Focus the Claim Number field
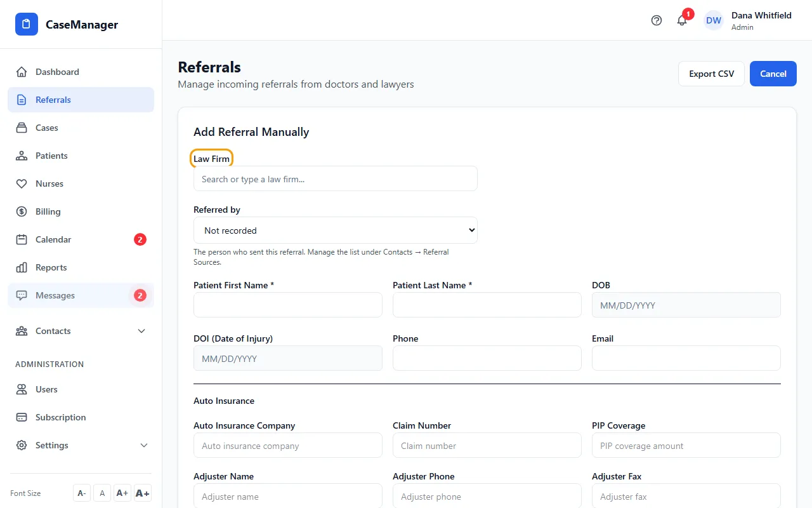Screen dimensions: 812x508 [487, 445]
